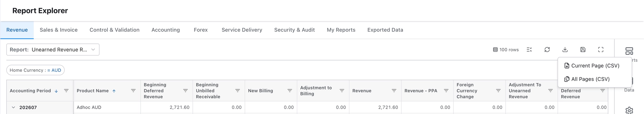
Task: Open the download export icon
Action: (x=565, y=49)
